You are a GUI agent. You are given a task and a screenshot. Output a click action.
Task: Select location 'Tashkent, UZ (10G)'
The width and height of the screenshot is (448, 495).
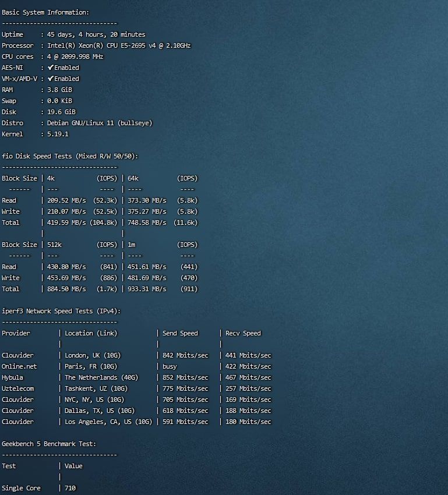pyautogui.click(x=96, y=388)
